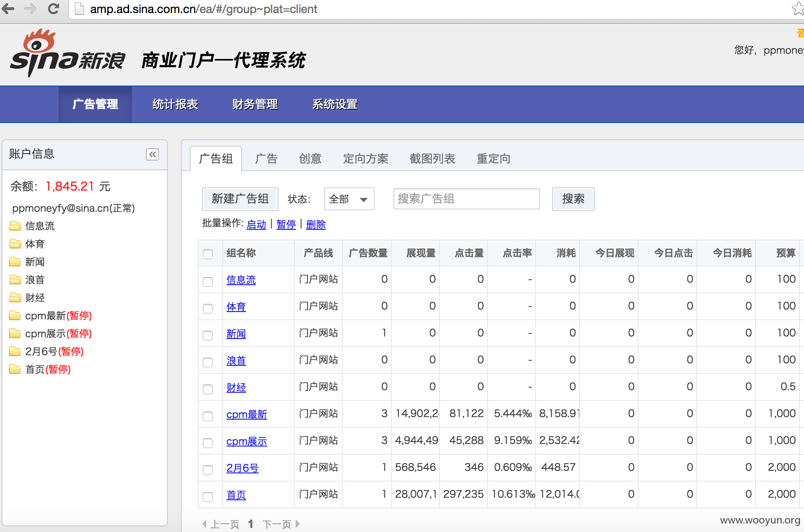Open 系统设置 in main navigation
This screenshot has height=532, width=804.
tap(335, 104)
